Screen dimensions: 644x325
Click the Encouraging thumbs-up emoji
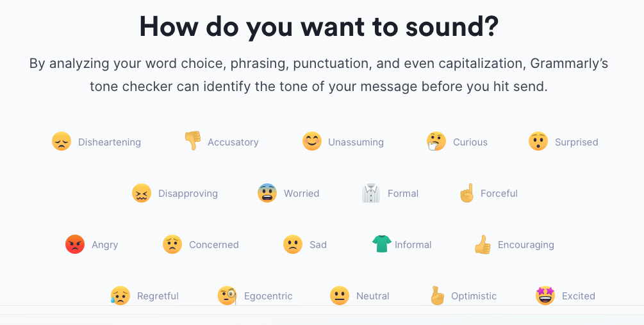(x=483, y=244)
